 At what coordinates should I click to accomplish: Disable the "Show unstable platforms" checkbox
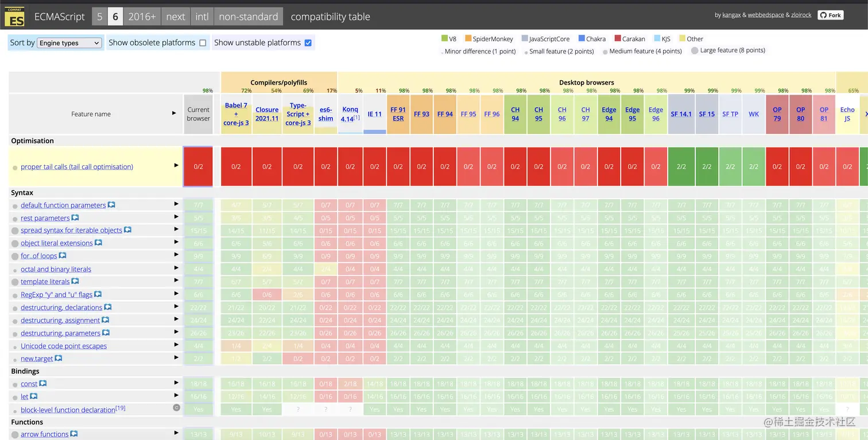(308, 42)
